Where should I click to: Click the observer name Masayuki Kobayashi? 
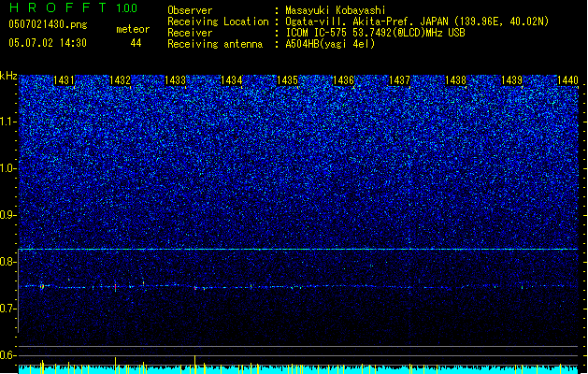tap(336, 10)
